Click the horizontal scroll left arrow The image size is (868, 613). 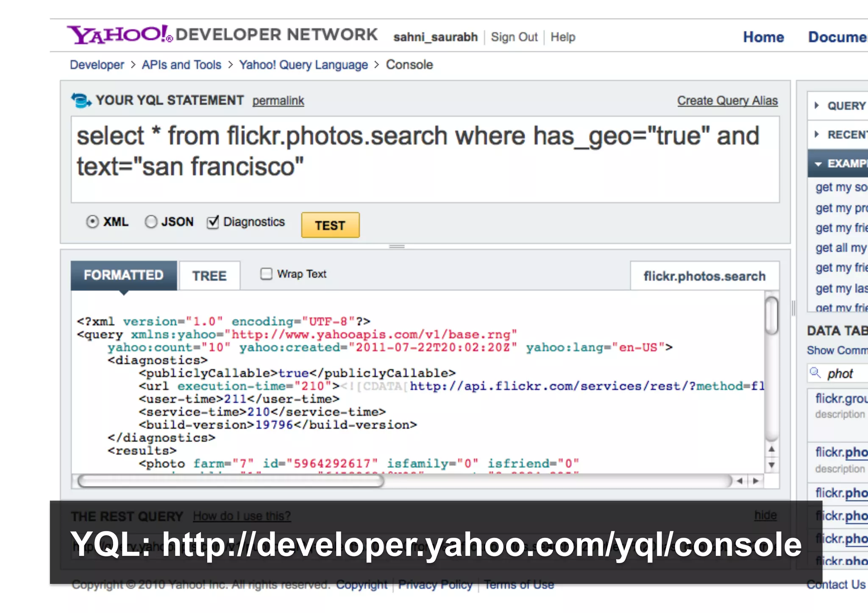[740, 481]
